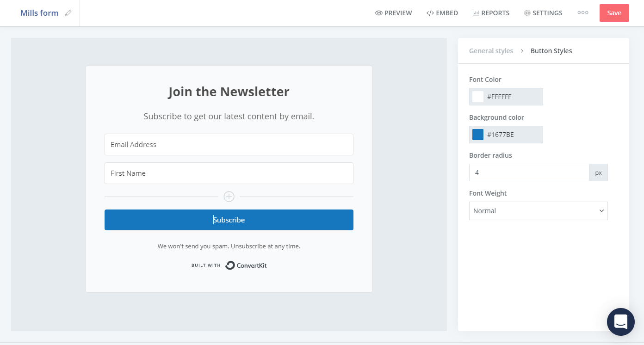
Task: Expand the Font Weight dropdown
Action: click(x=539, y=211)
